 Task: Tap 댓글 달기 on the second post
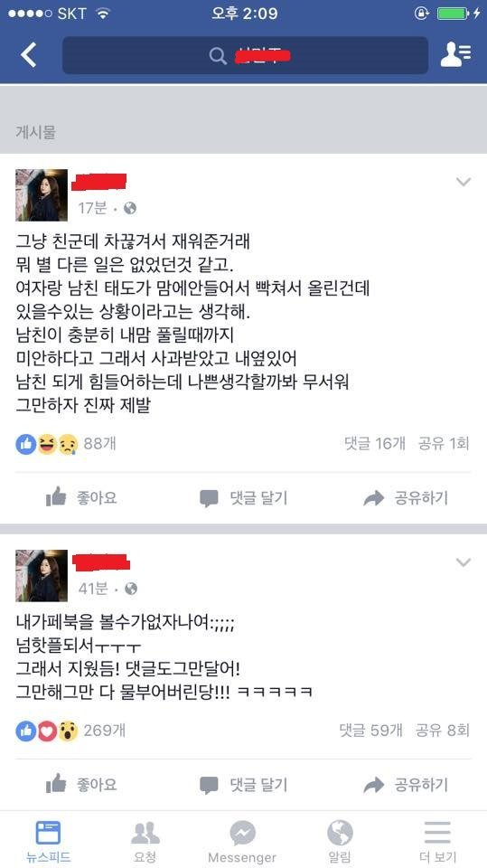(244, 785)
